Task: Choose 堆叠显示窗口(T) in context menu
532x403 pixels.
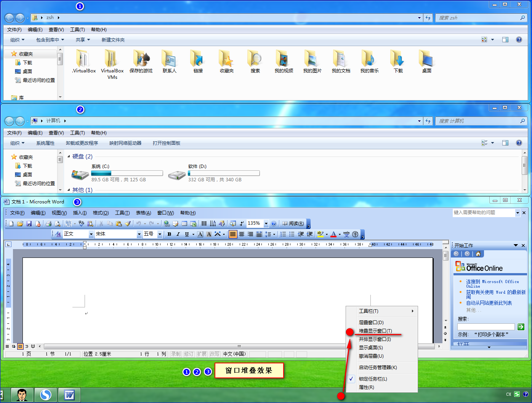Action: (x=375, y=331)
